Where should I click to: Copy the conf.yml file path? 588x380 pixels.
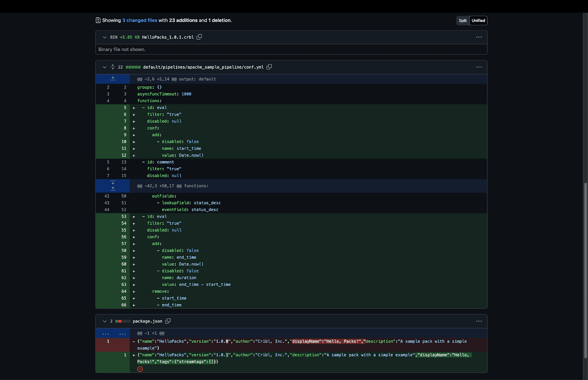pos(269,67)
